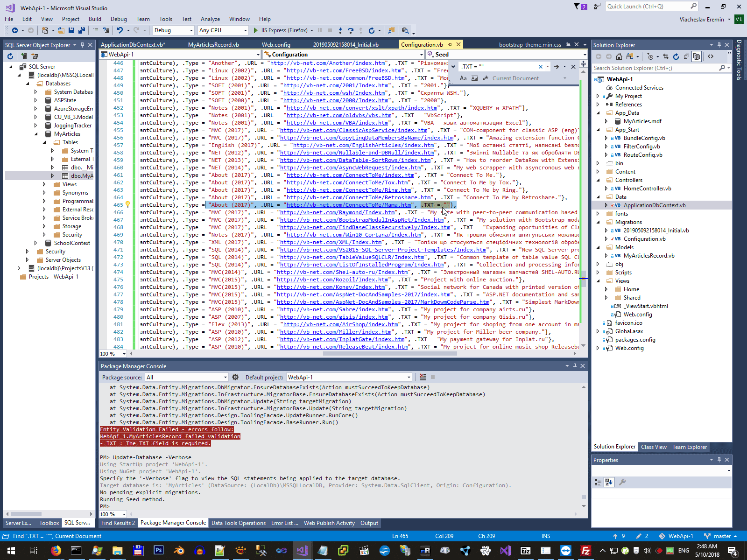Open Package Manager Console settings gear
This screenshot has width=747, height=560.
click(235, 377)
